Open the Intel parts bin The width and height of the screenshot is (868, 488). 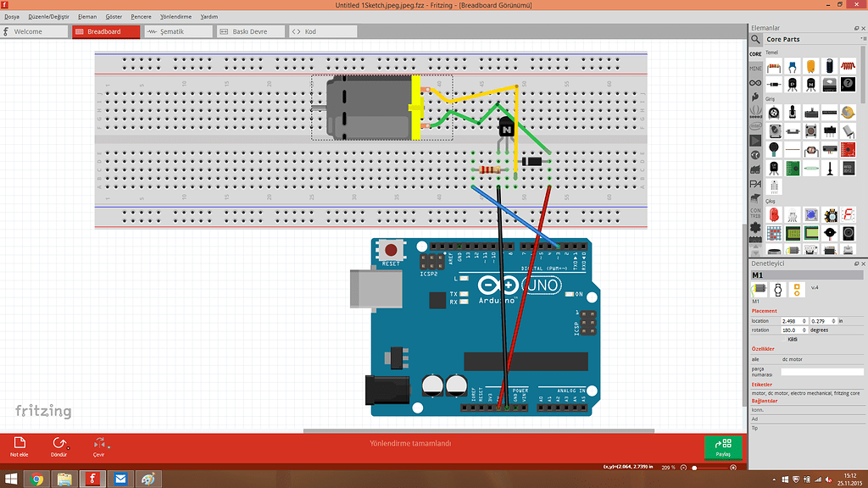[x=755, y=126]
